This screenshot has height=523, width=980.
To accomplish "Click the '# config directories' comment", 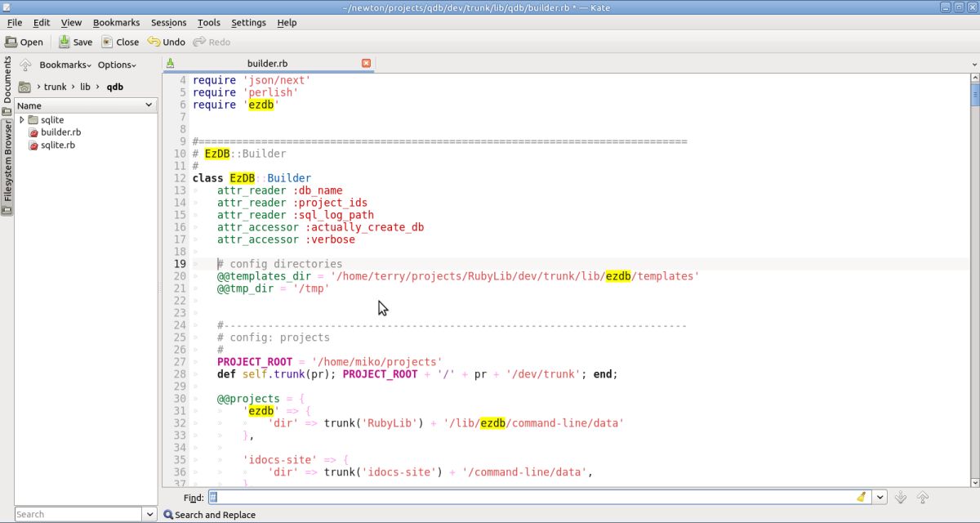I will (279, 264).
